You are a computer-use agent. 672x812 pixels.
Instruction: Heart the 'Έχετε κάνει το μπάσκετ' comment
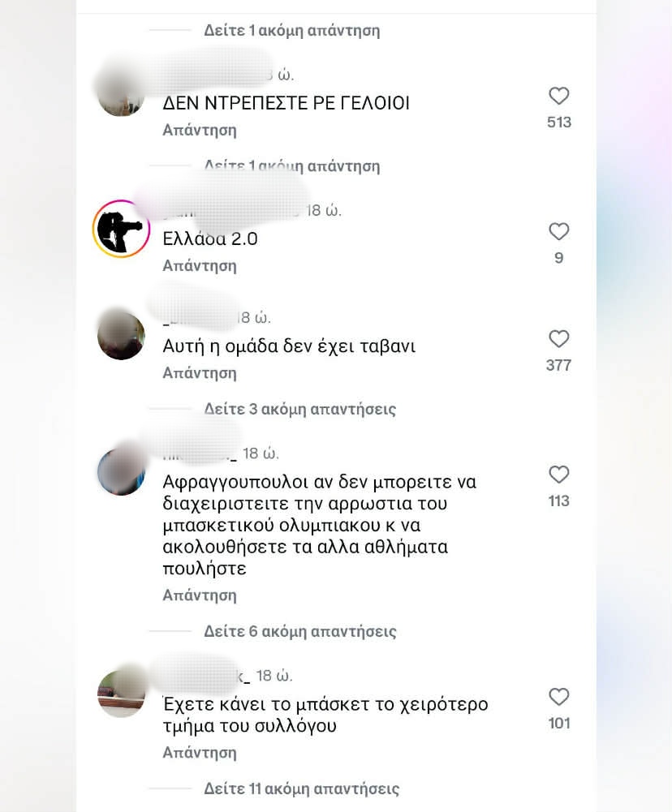[558, 697]
